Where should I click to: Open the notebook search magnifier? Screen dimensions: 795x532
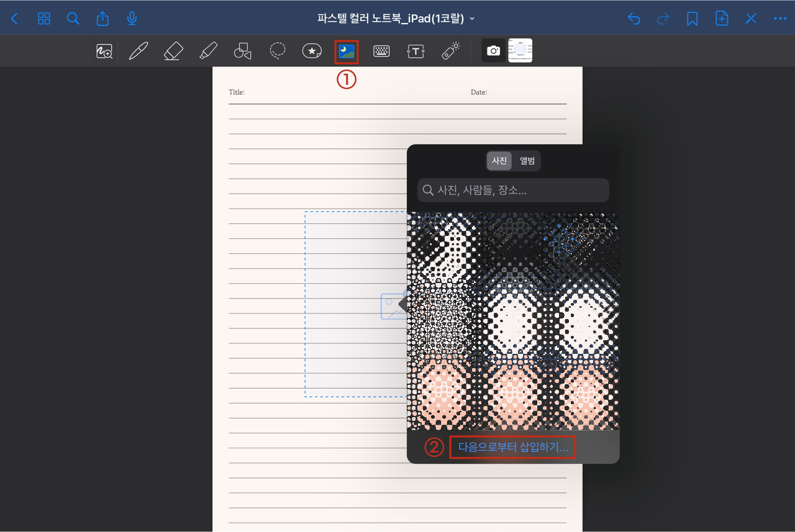tap(73, 19)
